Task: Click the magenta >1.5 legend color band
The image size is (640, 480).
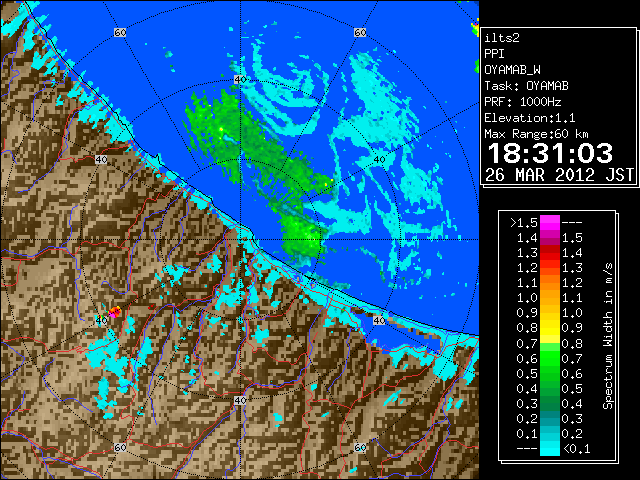Action: click(550, 223)
